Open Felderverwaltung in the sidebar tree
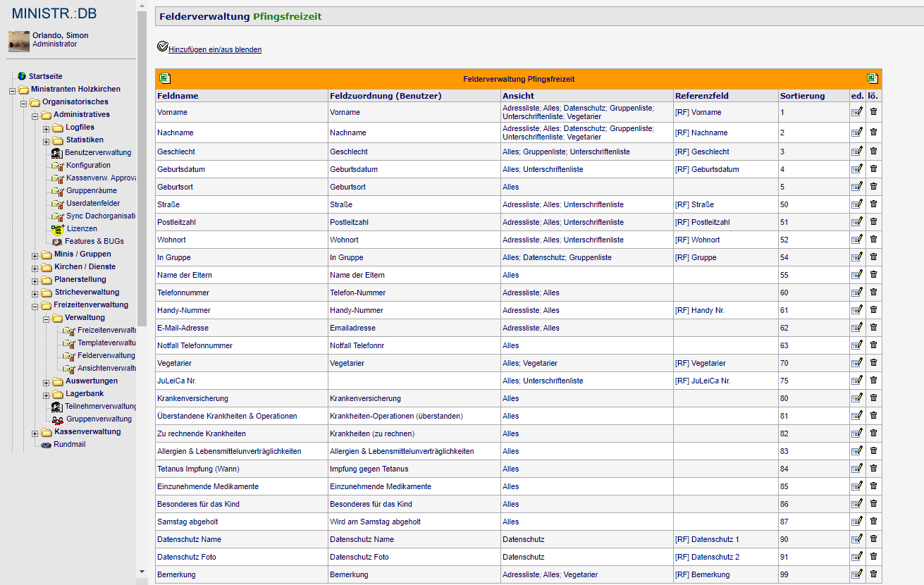This screenshot has height=585, width=924. coord(106,355)
